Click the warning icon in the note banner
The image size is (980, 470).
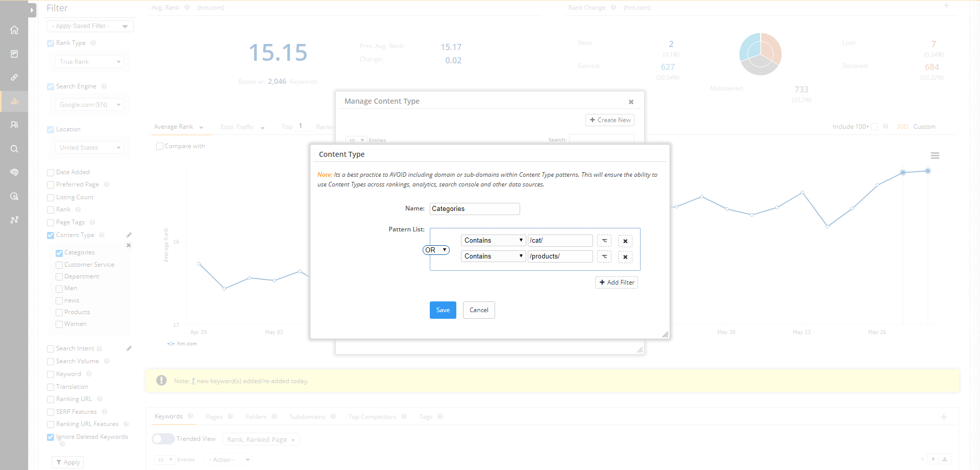161,381
